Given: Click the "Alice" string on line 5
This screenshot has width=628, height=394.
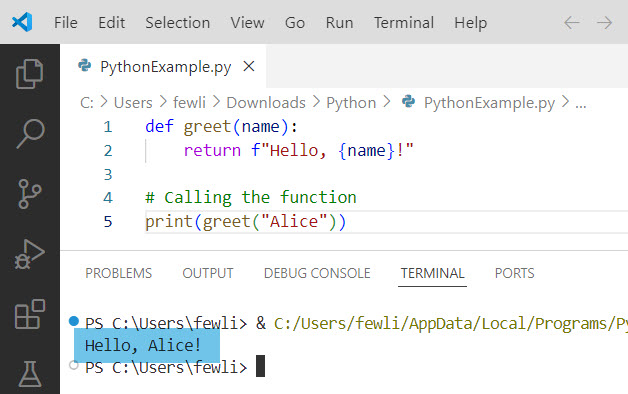Looking at the screenshot, I should pos(294,221).
